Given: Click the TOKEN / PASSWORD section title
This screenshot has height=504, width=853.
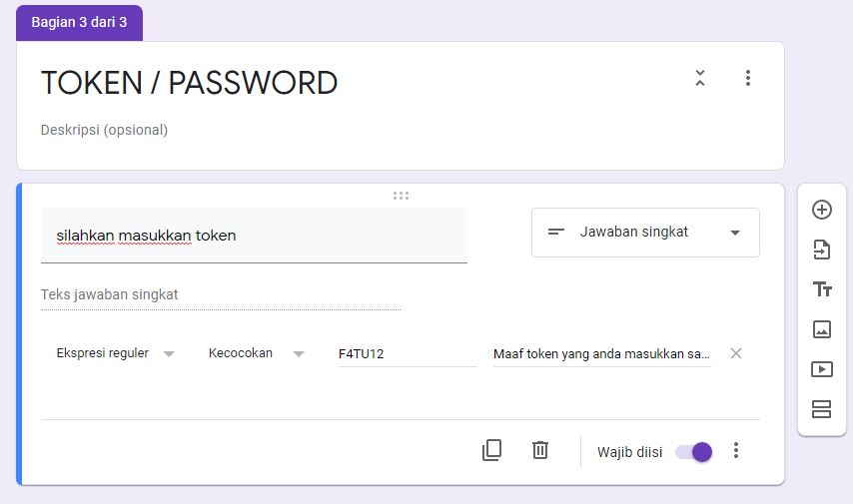Looking at the screenshot, I should click(x=190, y=83).
